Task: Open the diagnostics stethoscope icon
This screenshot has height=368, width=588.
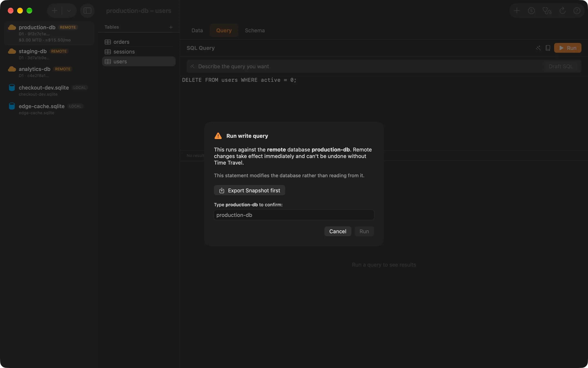Action: point(547,11)
